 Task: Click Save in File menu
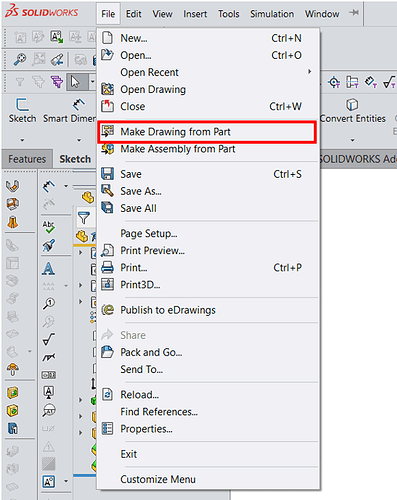pos(207,174)
